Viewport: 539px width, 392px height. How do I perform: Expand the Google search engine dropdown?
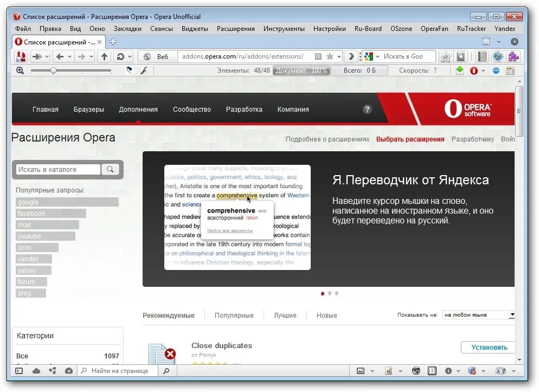376,56
